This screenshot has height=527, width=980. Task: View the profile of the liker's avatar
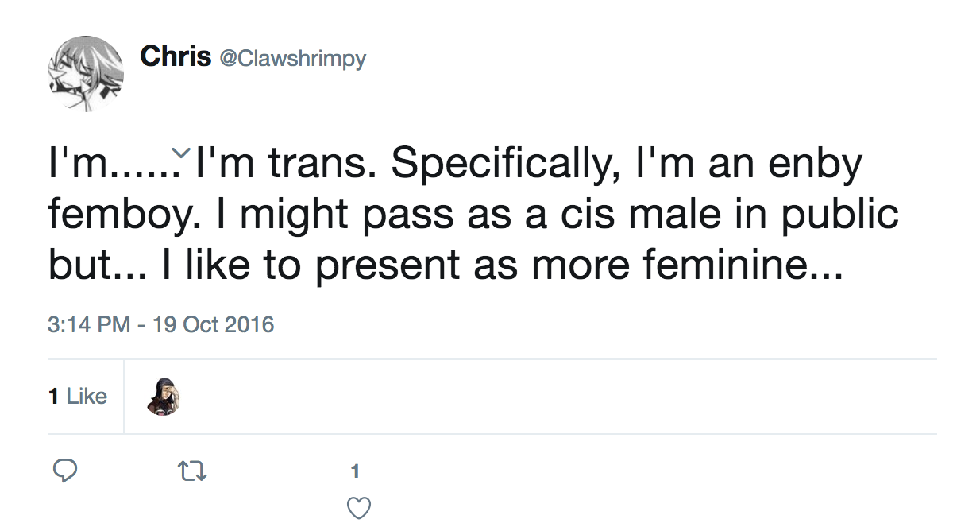coord(164,397)
